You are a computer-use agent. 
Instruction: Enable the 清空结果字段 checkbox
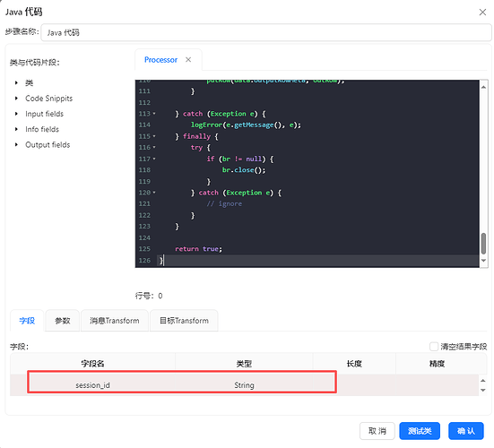pyautogui.click(x=434, y=347)
